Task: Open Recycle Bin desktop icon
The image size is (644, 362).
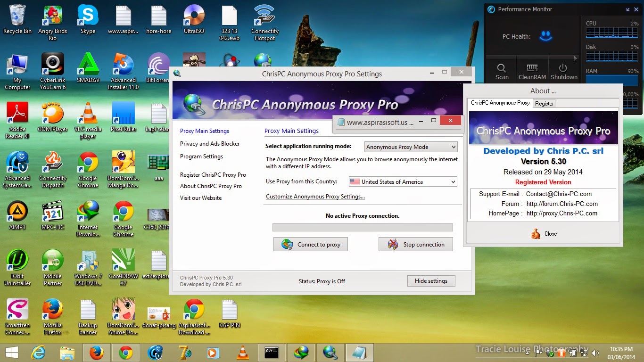Action: [x=17, y=20]
